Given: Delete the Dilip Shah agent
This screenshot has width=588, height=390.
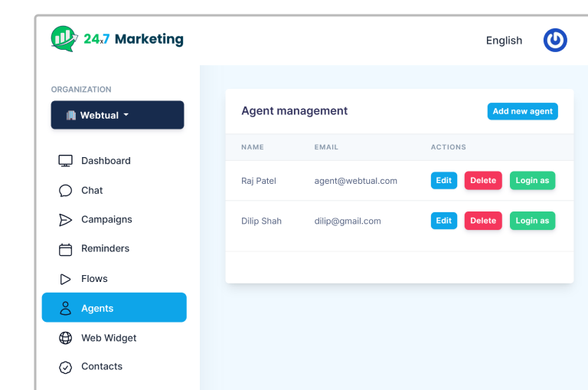Looking at the screenshot, I should click(483, 221).
